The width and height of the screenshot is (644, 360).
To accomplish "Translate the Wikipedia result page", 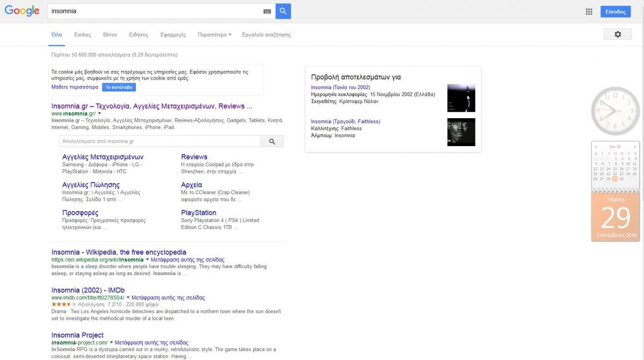I will 187,260.
